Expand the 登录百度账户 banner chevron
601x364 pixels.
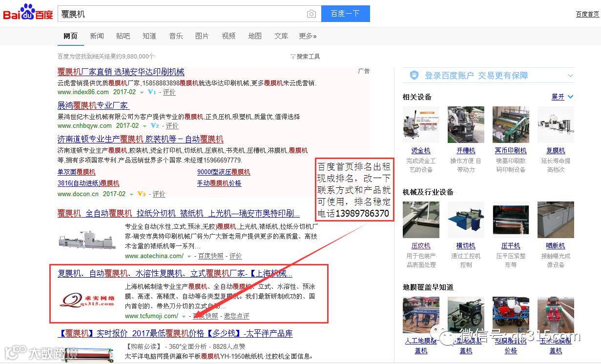(x=570, y=76)
